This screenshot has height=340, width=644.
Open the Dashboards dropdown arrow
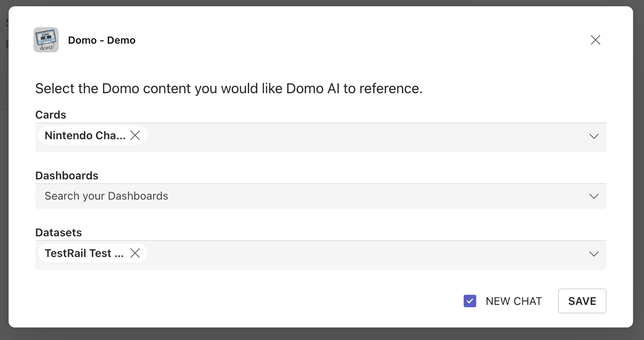(594, 196)
